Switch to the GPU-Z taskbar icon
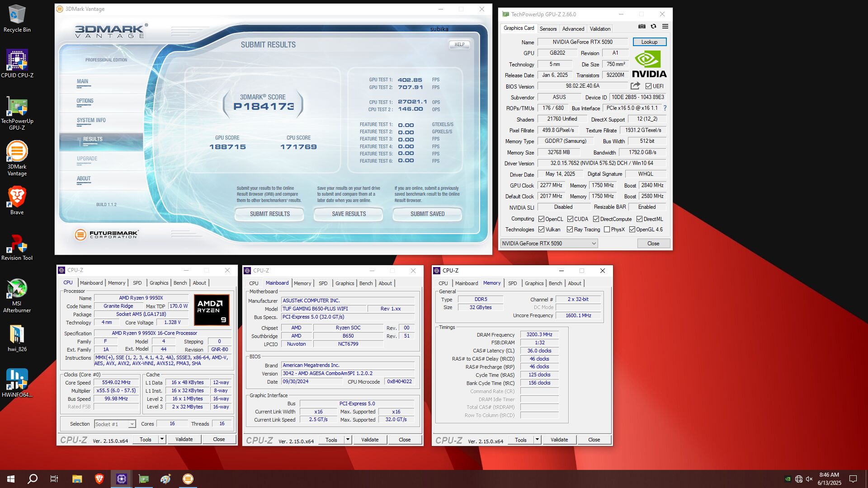The width and height of the screenshot is (868, 488). click(144, 479)
